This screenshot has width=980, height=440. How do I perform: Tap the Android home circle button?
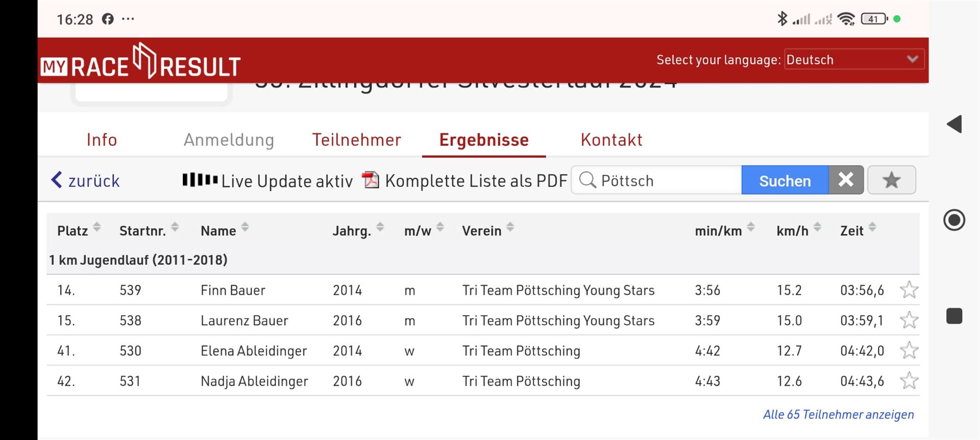tap(954, 220)
